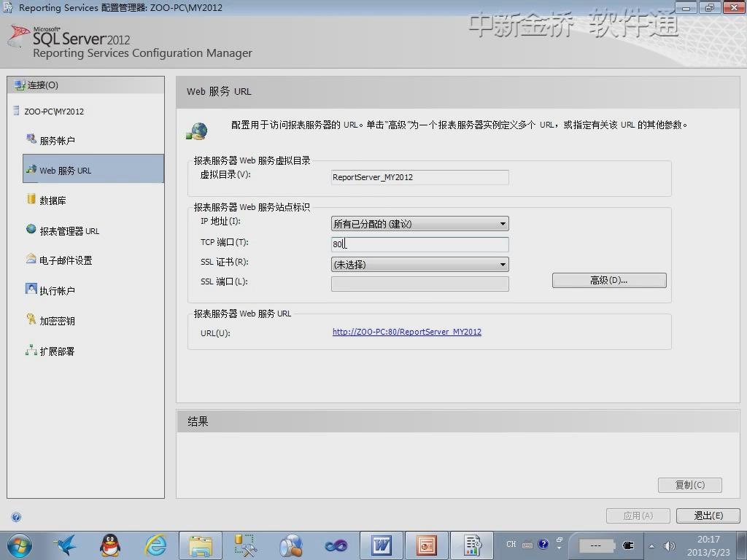Show hidden tray icons arrow
747x560 pixels.
pyautogui.click(x=651, y=546)
